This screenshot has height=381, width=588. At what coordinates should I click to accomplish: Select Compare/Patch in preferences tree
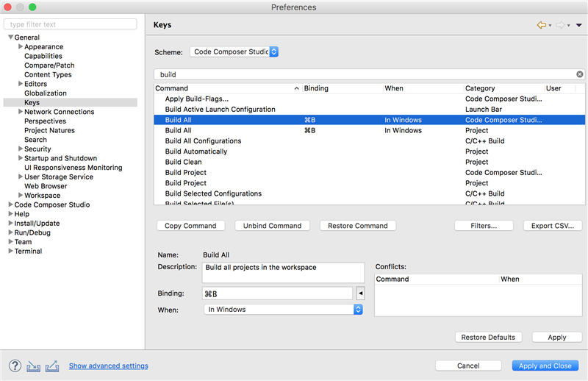click(49, 65)
